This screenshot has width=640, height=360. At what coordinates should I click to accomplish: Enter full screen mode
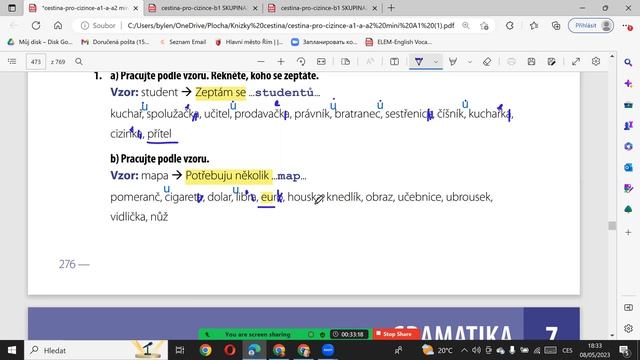(x=576, y=62)
